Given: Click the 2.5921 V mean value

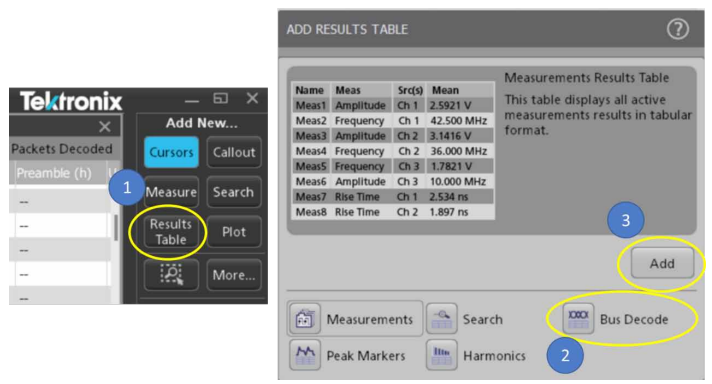Looking at the screenshot, I should (450, 105).
